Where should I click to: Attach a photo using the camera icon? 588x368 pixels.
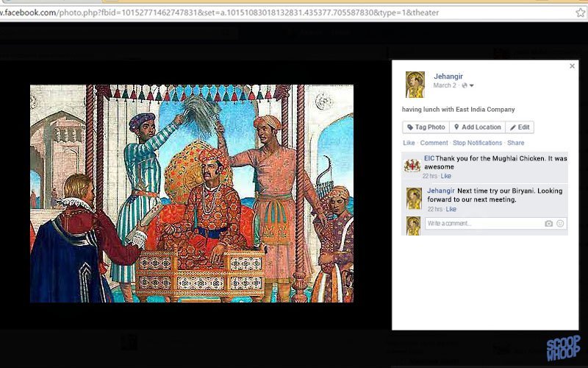548,224
